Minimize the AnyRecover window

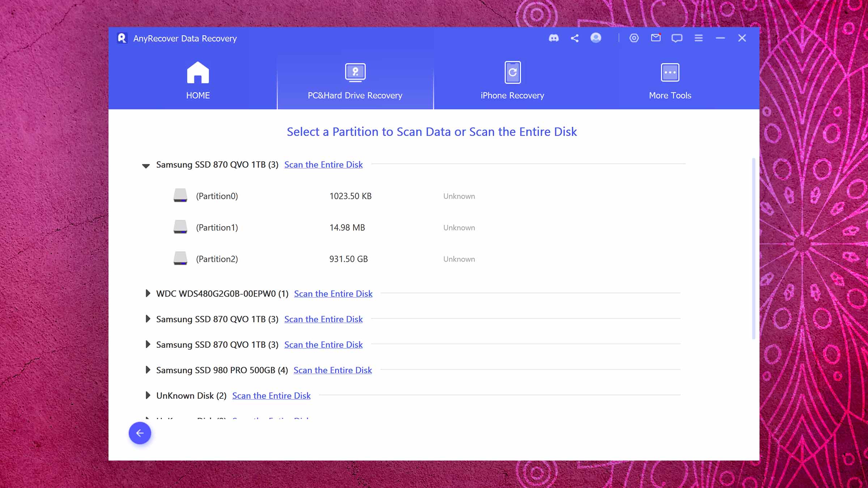[x=720, y=38]
